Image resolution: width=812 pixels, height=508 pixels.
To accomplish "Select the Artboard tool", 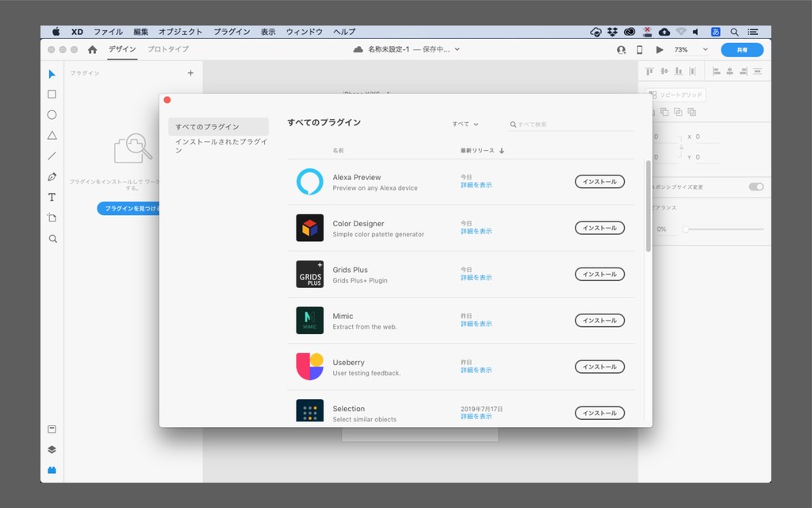I will coord(52,217).
